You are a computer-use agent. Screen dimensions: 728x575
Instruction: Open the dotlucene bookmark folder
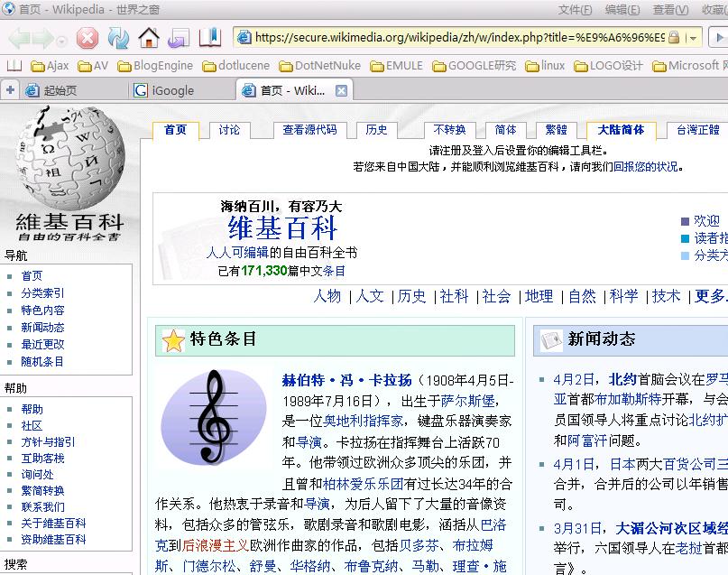pos(235,66)
